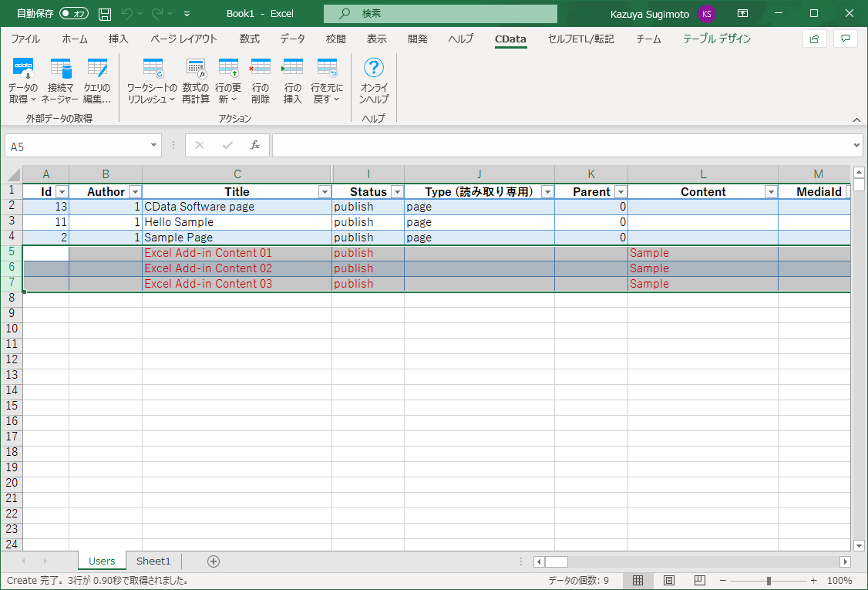Click horizontal scrollbar right arrow
The image size is (868, 590).
845,561
